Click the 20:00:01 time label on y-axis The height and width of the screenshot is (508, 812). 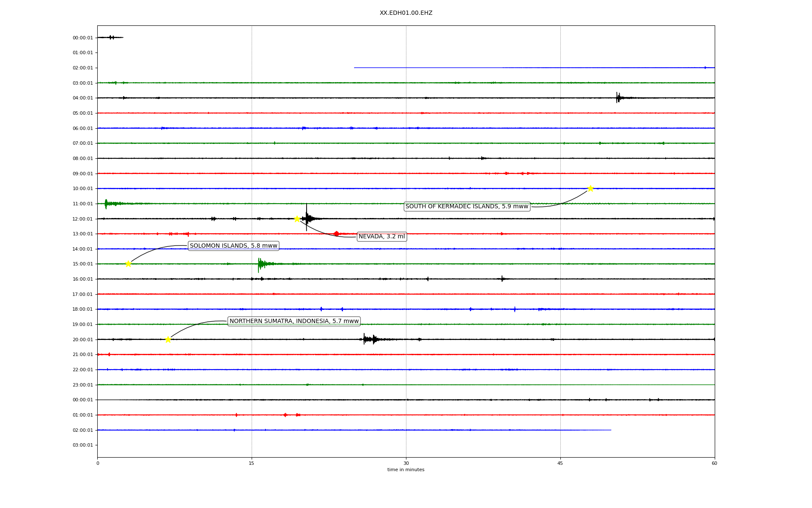pos(82,340)
